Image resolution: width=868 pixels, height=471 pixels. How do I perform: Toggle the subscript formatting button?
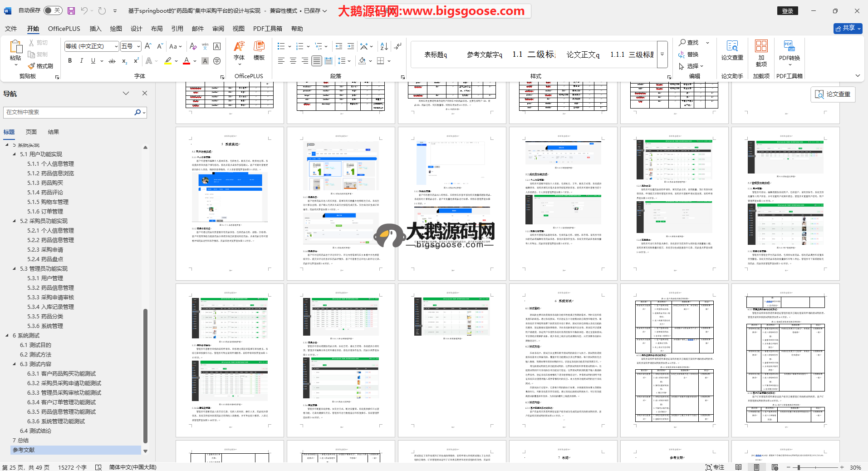tap(125, 61)
